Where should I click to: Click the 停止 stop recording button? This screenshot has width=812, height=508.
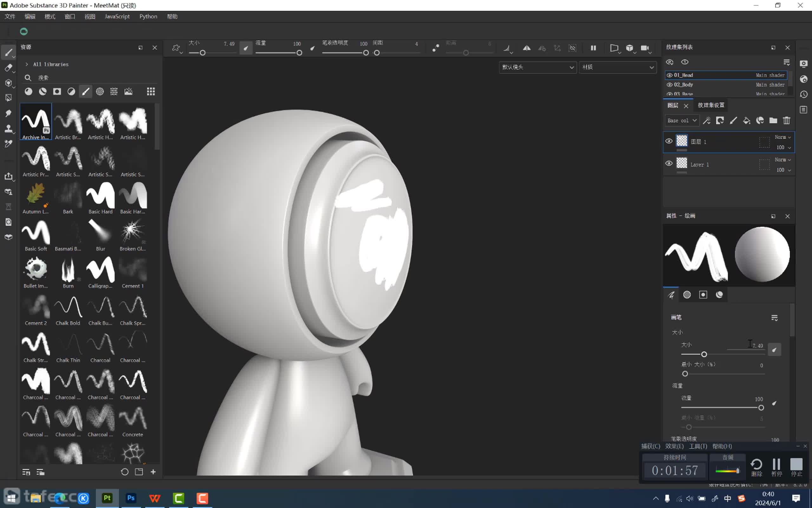click(x=796, y=468)
